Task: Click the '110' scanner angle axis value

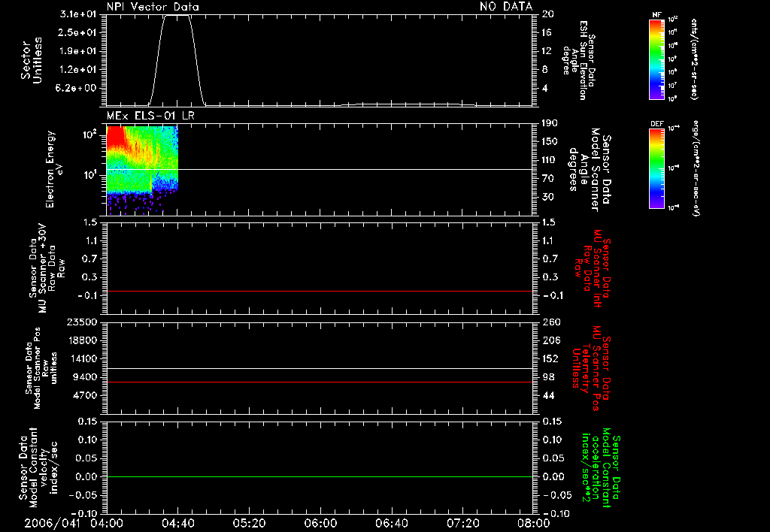Action: pos(550,160)
